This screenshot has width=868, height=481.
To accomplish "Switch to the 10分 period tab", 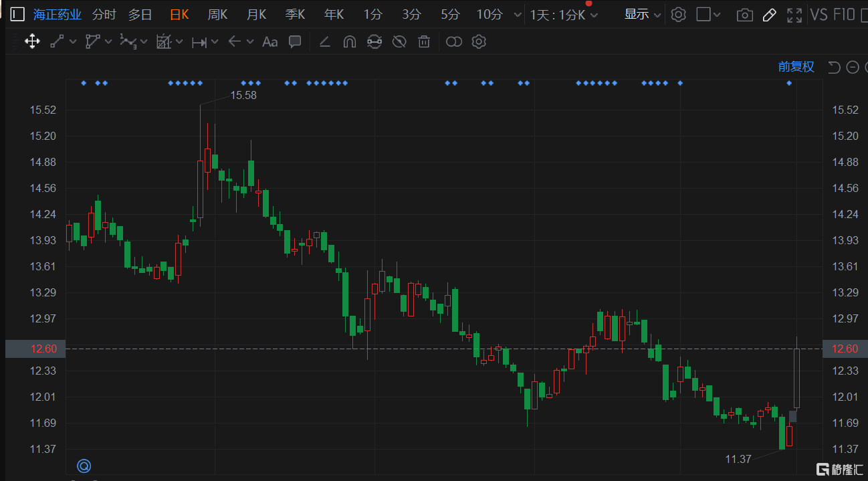I will (490, 15).
